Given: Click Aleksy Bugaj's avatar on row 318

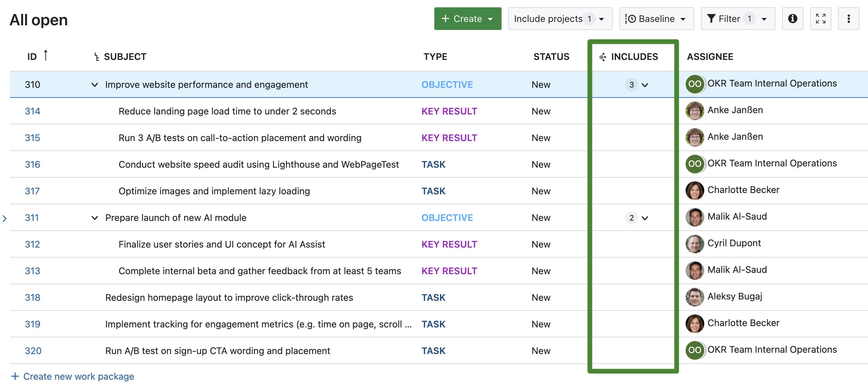Looking at the screenshot, I should 695,297.
